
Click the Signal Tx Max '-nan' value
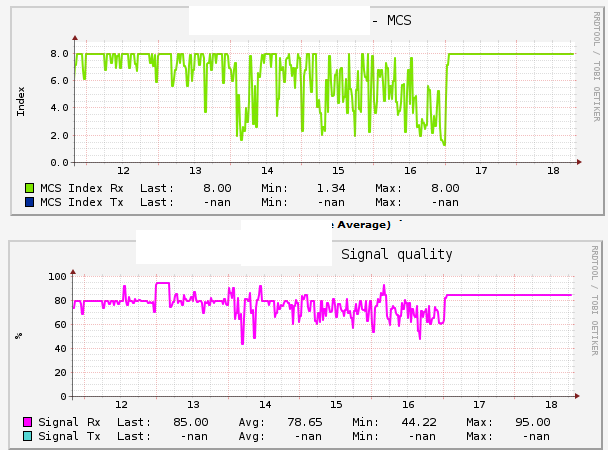536,437
